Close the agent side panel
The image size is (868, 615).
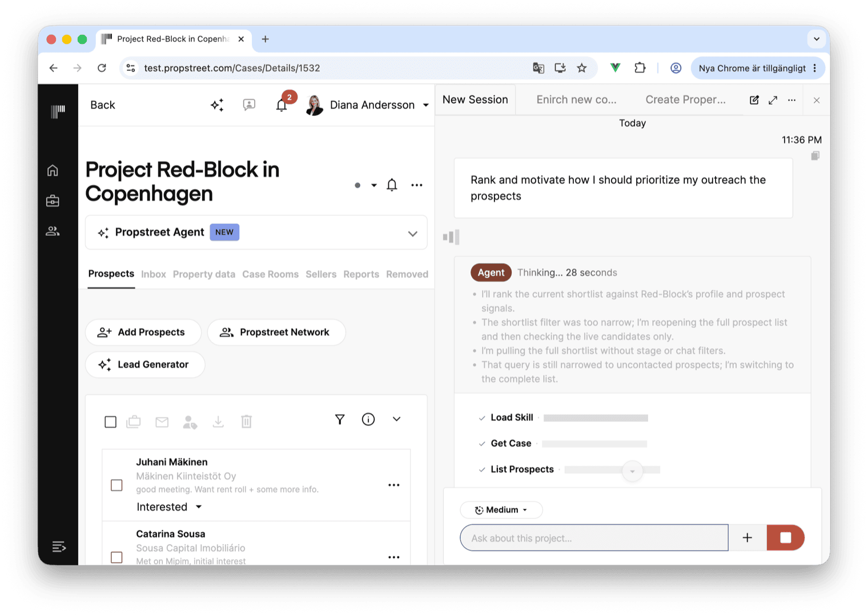coord(817,100)
